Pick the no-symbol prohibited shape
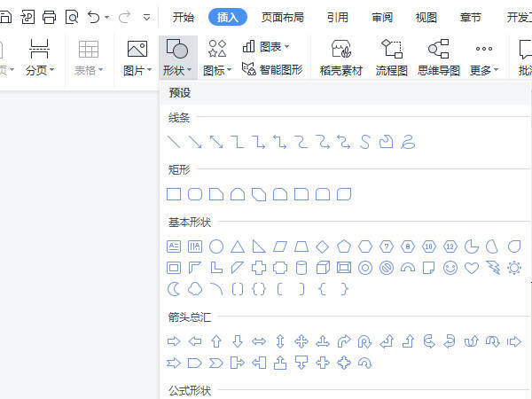Screen dimensions: 532x399 [387, 268]
